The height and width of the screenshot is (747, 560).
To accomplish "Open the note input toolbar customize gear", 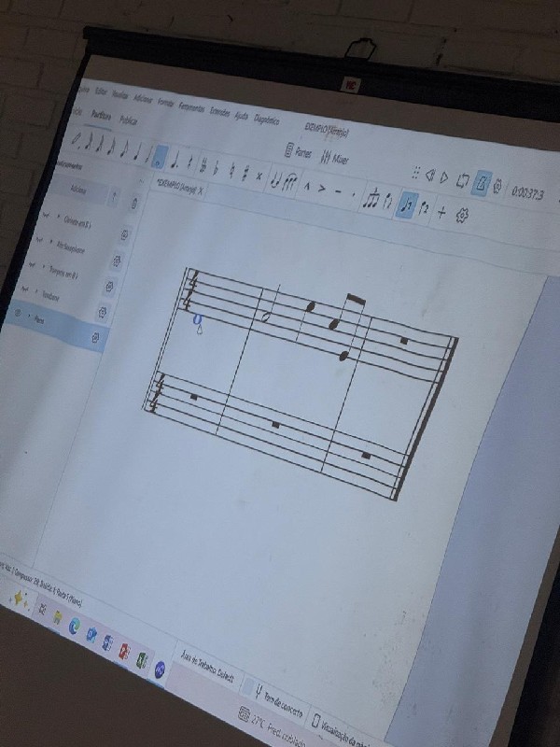I will click(x=461, y=217).
